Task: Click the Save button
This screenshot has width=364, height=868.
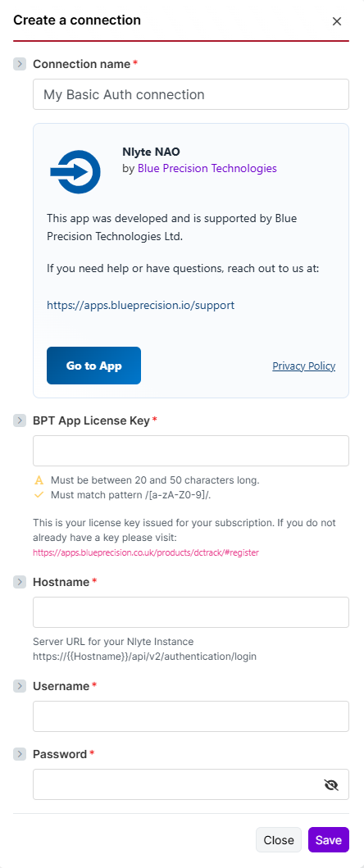Action: [x=329, y=840]
